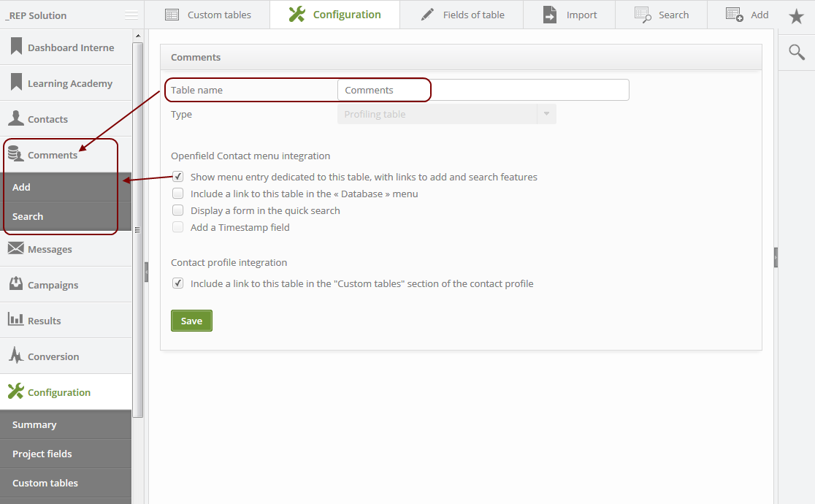Click the Conversion graph icon

coord(15,356)
